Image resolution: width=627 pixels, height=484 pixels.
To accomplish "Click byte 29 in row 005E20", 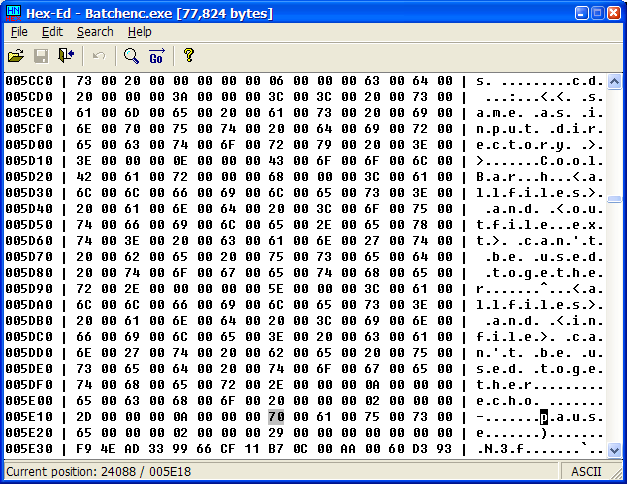I will pyautogui.click(x=276, y=433).
